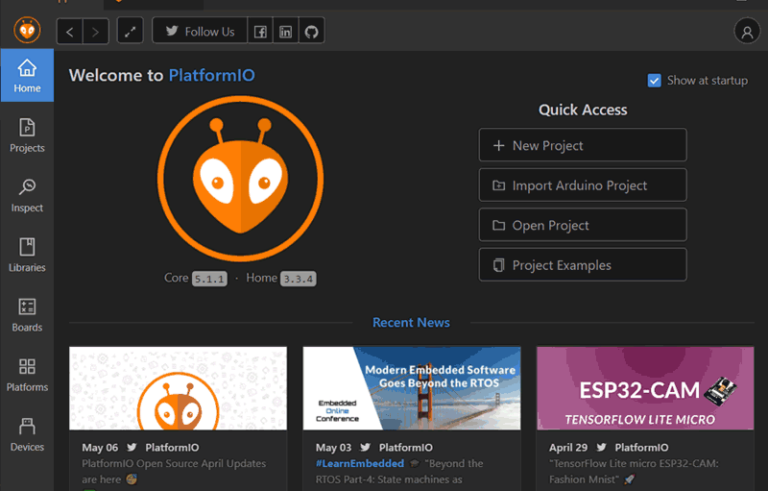Image resolution: width=768 pixels, height=491 pixels.
Task: Select the Home sidebar item
Action: pyautogui.click(x=27, y=75)
